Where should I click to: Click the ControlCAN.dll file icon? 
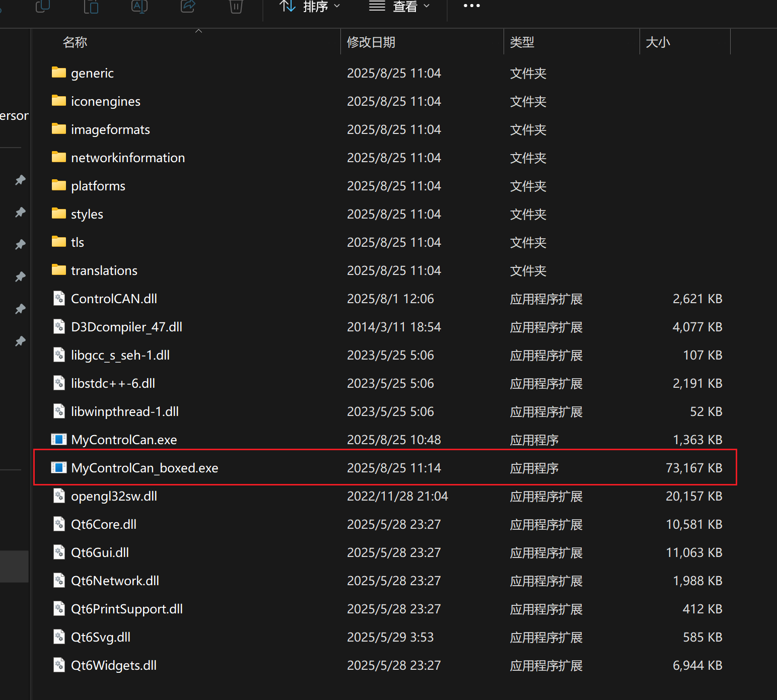coord(59,298)
